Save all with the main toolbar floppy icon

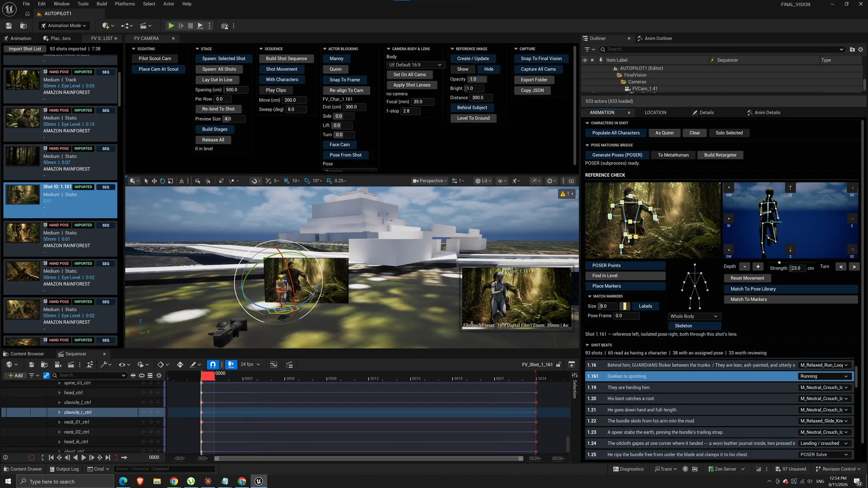pyautogui.click(x=9, y=26)
